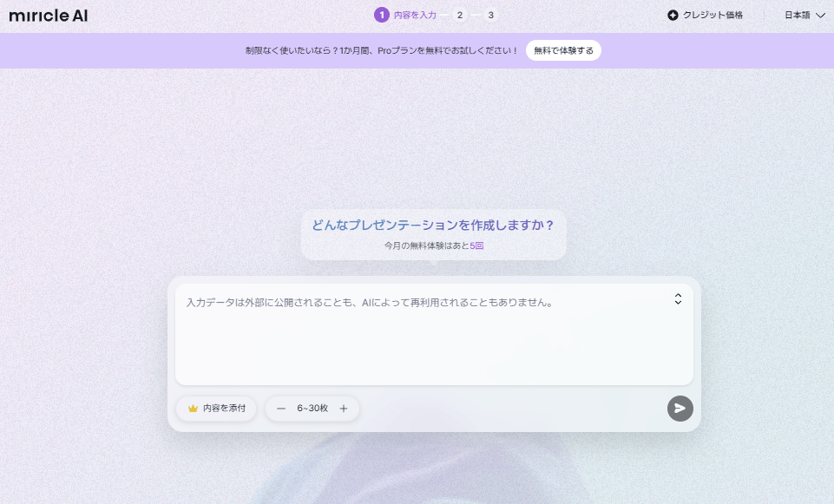
Task: Click the send arrow button
Action: point(680,409)
